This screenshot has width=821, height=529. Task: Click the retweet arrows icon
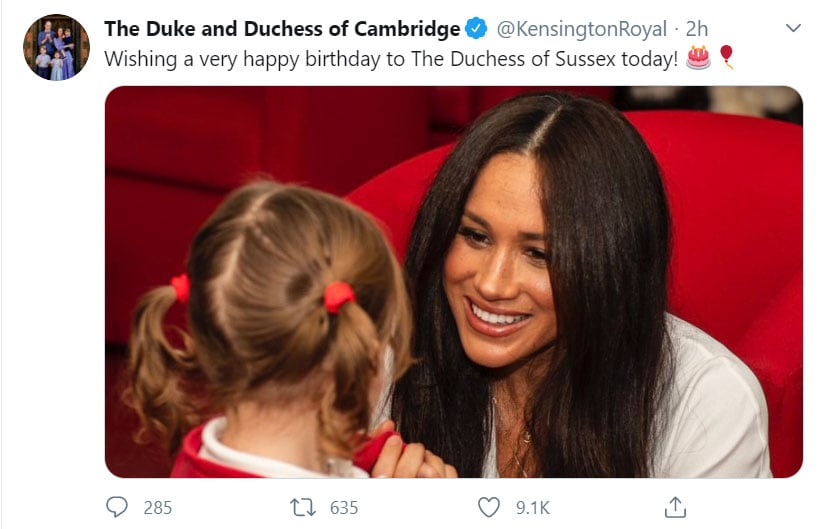[x=303, y=507]
